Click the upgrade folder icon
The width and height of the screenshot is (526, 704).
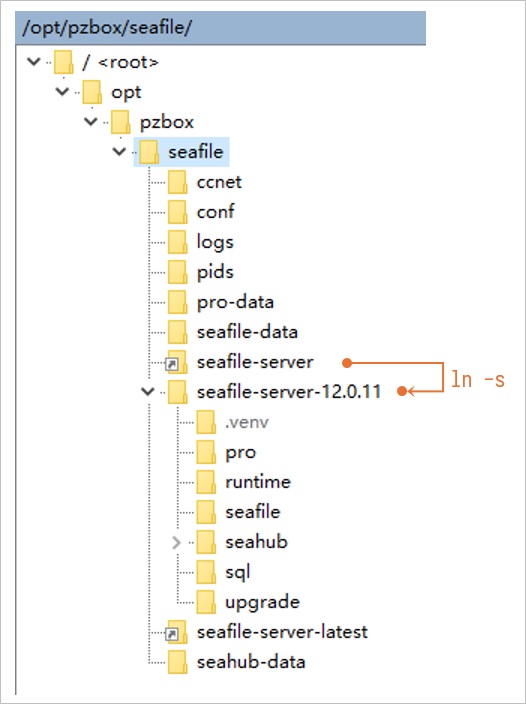pos(206,603)
